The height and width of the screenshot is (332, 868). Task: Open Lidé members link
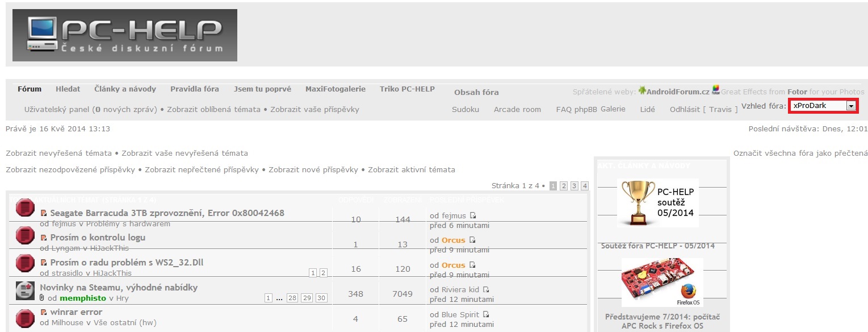point(648,109)
